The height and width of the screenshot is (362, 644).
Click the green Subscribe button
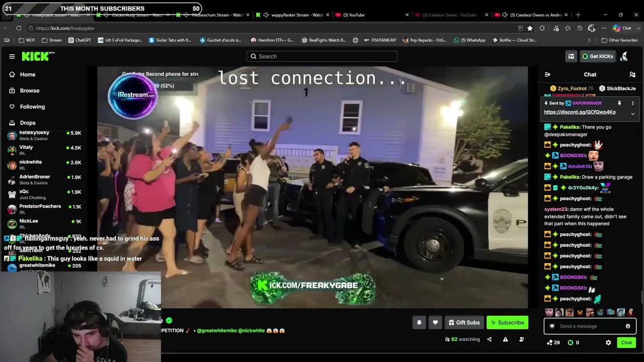[x=507, y=323]
